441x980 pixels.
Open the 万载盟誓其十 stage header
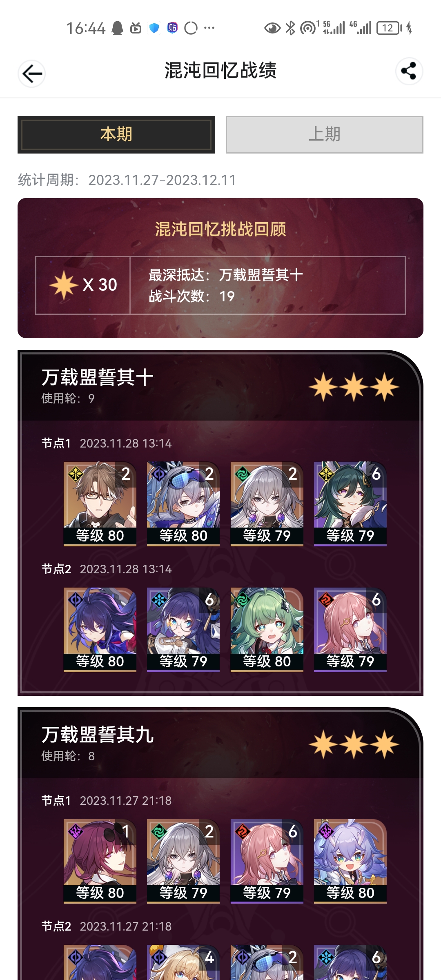coord(220,386)
